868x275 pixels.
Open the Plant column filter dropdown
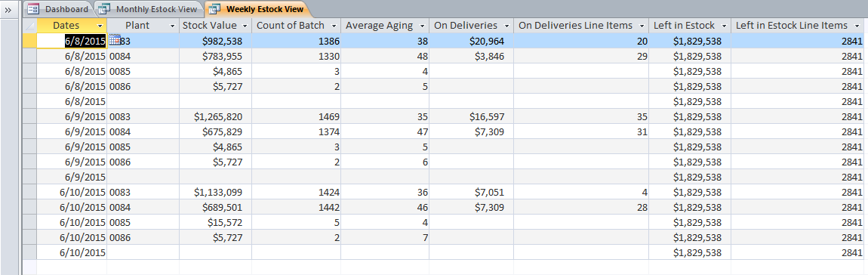coord(172,26)
